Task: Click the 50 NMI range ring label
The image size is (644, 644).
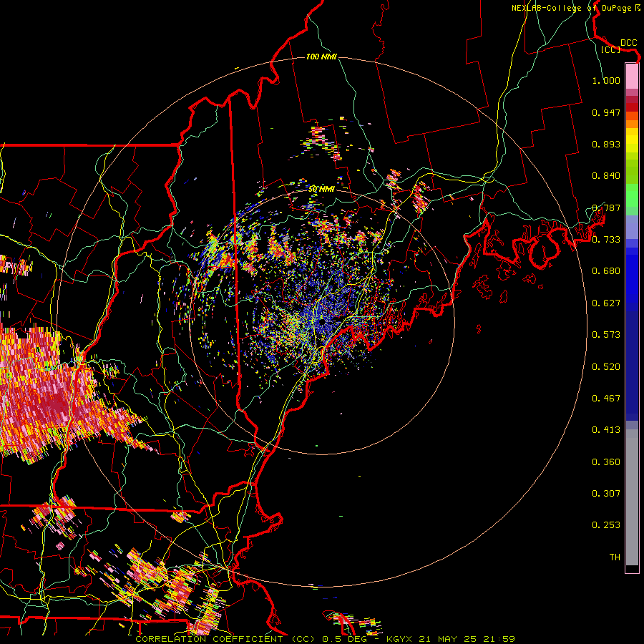Action: pyautogui.click(x=321, y=189)
